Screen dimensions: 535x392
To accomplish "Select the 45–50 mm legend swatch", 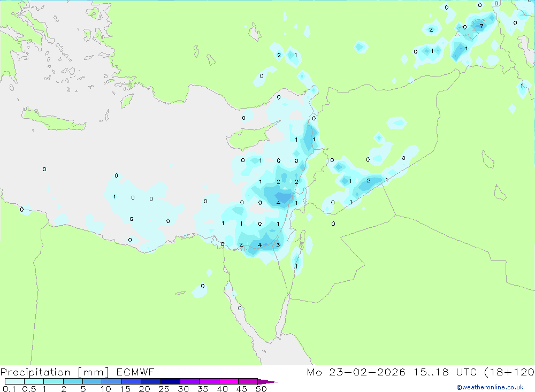I will (x=248, y=381).
